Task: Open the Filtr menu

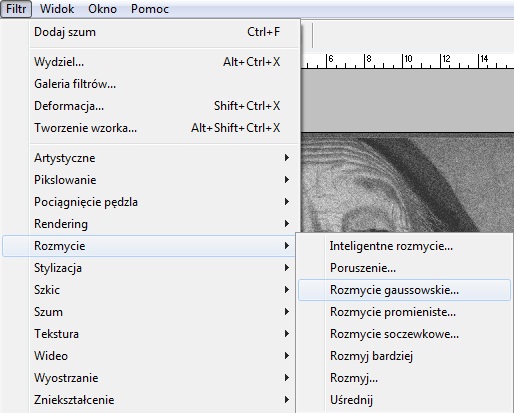Action: pos(16,9)
